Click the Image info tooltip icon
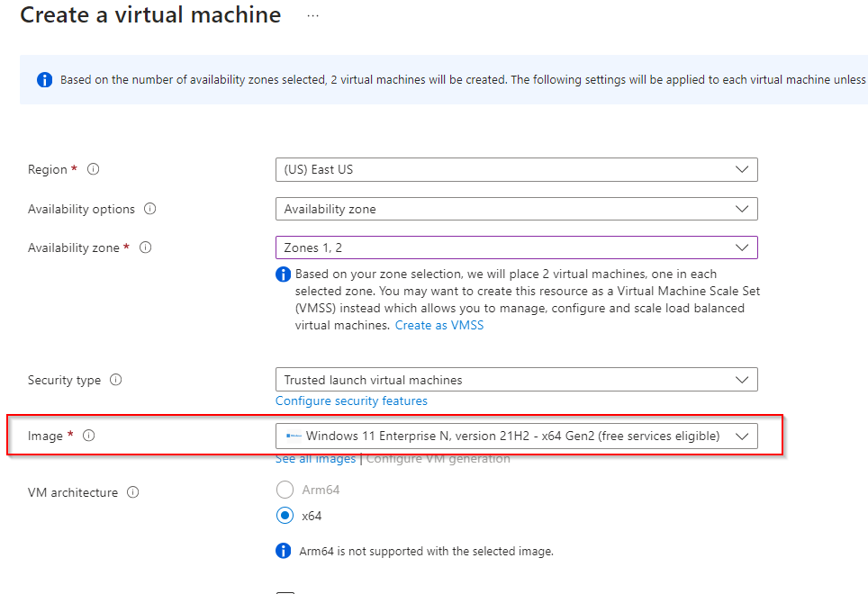This screenshot has height=594, width=868. (x=88, y=436)
